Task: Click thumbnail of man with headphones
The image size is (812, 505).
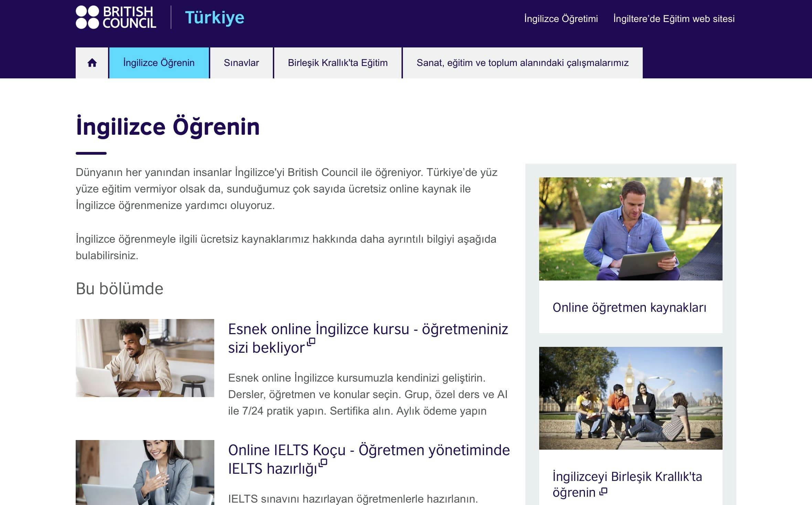Action: click(x=145, y=358)
